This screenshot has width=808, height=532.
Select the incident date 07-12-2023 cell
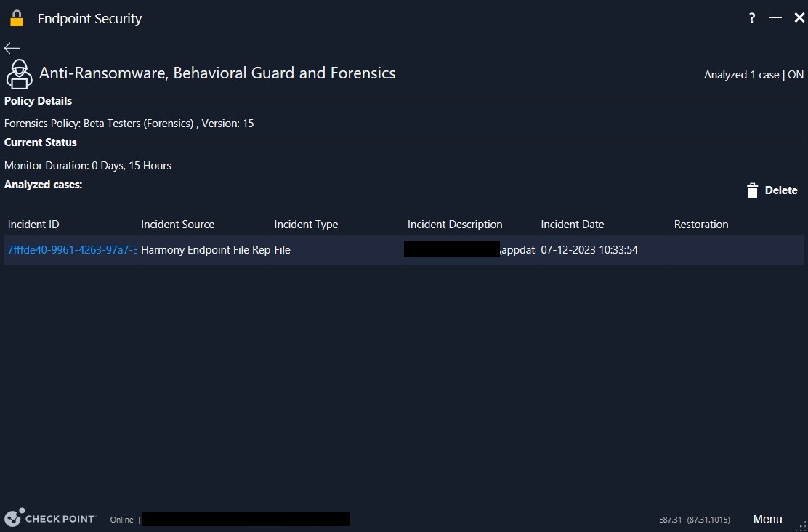589,250
